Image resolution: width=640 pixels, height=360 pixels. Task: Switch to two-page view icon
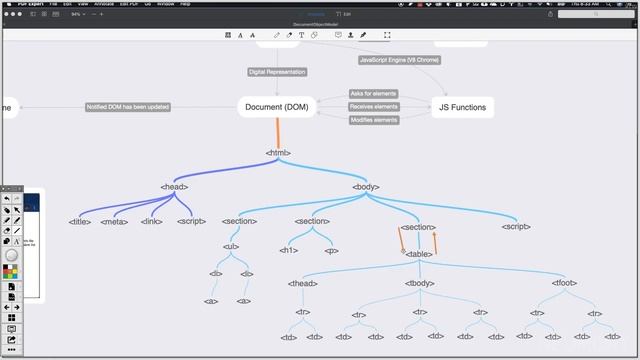pos(56,14)
